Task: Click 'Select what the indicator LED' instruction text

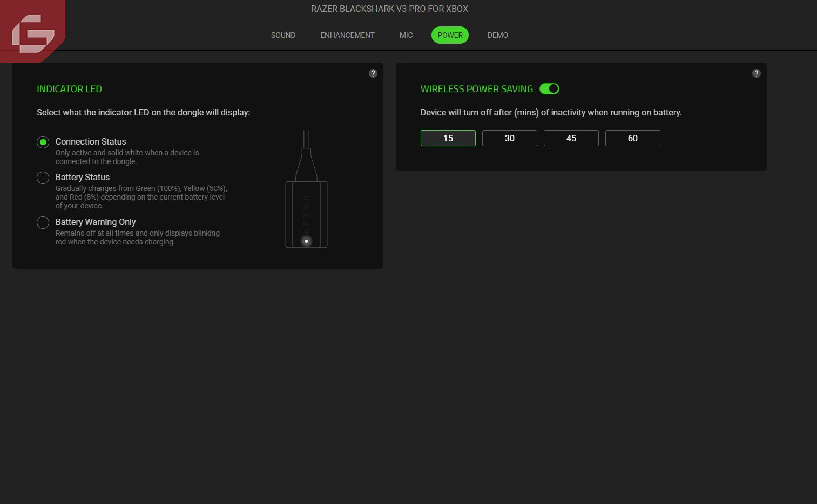Action: [143, 112]
